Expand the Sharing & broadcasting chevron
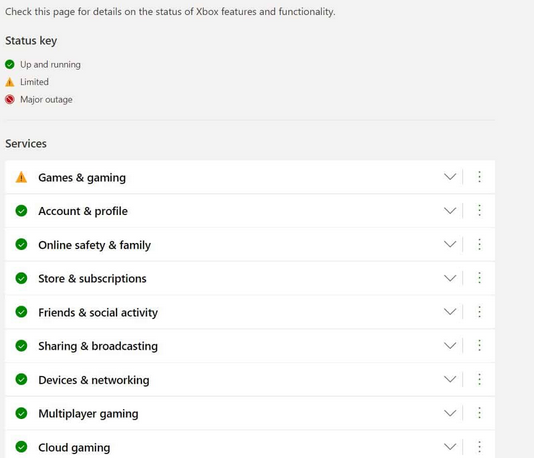 point(450,345)
